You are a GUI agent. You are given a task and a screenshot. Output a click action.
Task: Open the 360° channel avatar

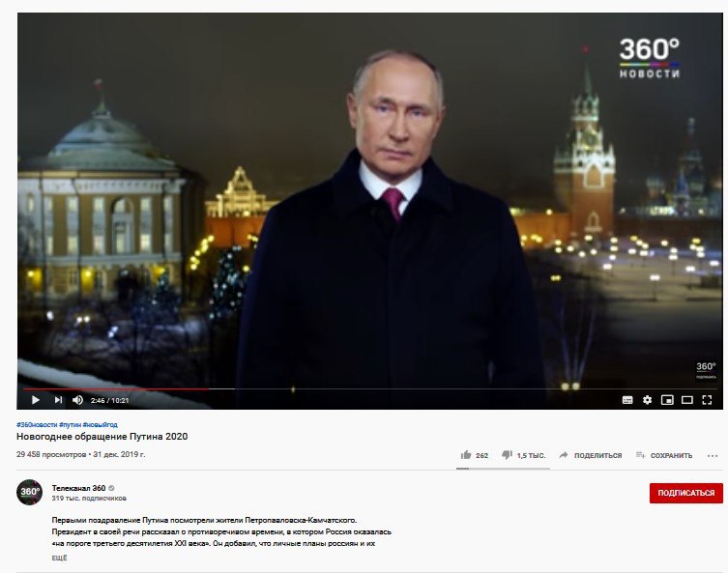(x=30, y=492)
